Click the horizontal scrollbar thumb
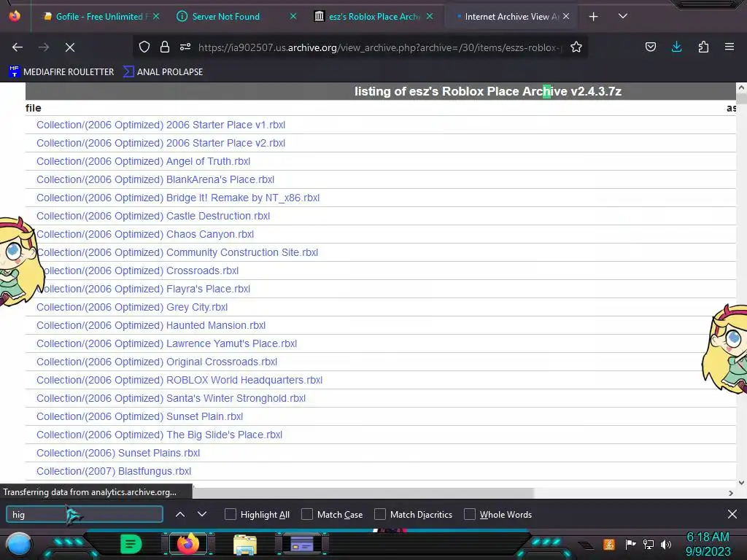Viewport: 747px width, 560px height. (x=363, y=494)
